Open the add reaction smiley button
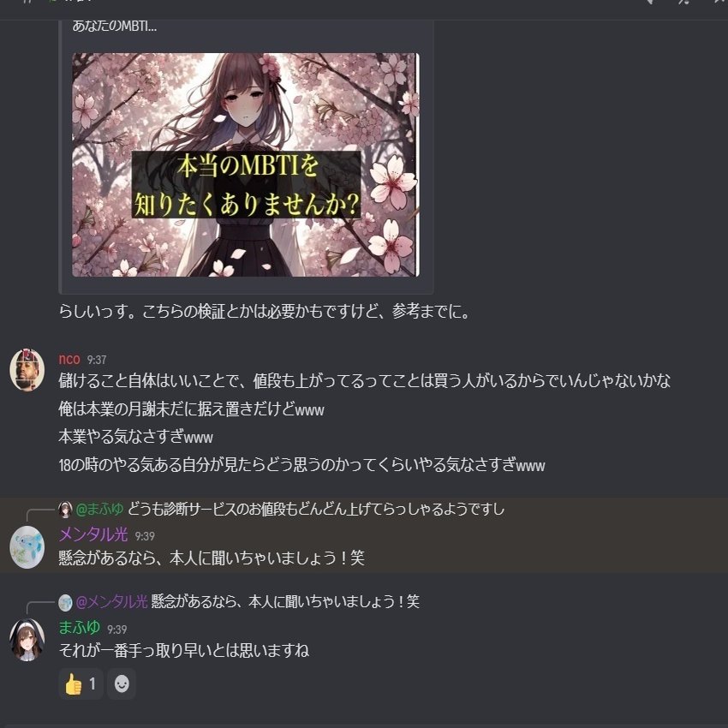The width and height of the screenshot is (728, 728). 122,684
